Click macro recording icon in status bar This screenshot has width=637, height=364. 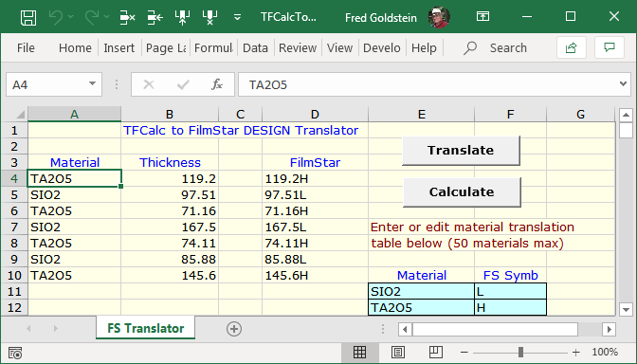15,353
